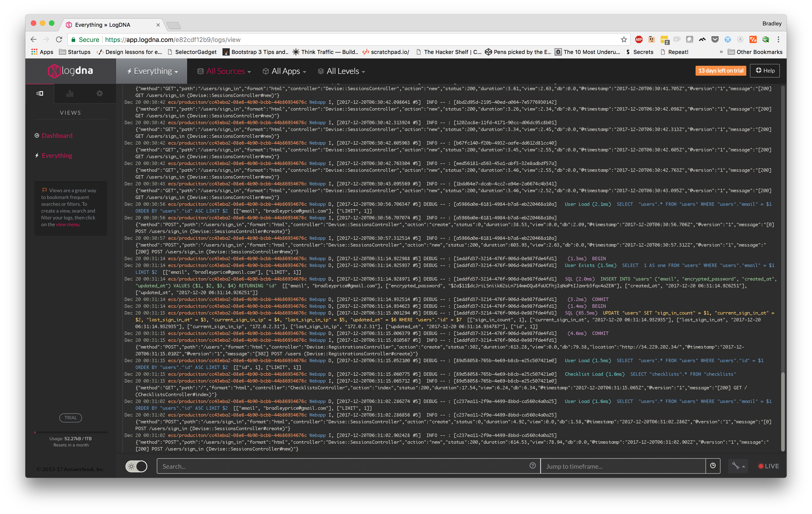Expand the All Sources dropdown

pos(224,71)
